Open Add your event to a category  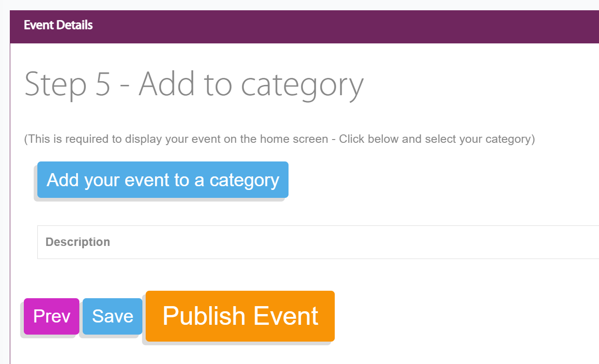163,180
